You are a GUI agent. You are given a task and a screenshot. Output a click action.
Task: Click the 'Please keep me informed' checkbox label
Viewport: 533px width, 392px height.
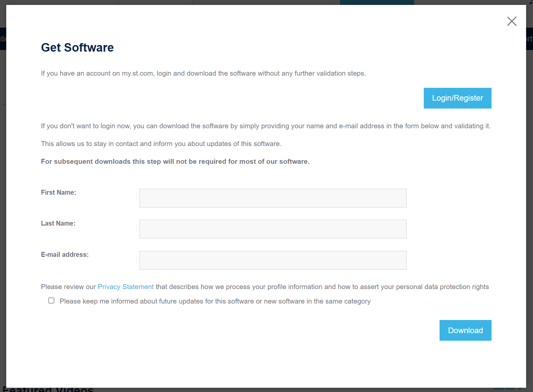[x=215, y=301]
